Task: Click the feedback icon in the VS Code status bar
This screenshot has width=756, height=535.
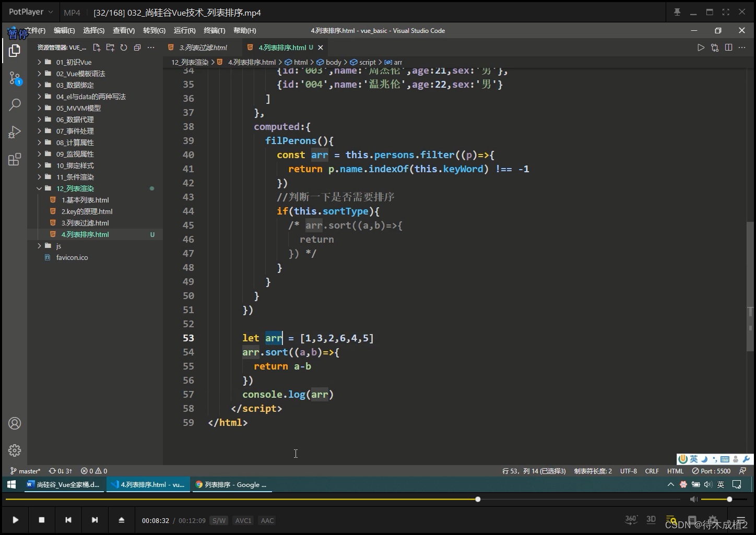Action: pos(742,471)
